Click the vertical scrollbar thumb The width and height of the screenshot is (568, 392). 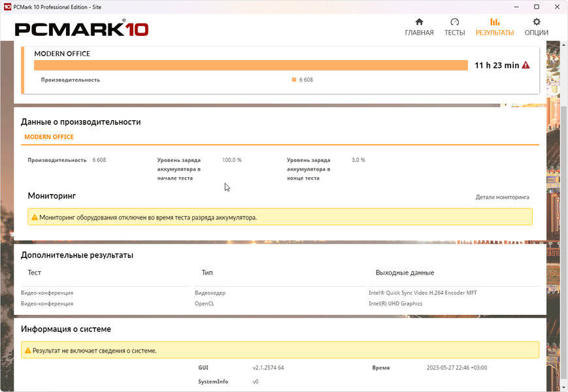click(564, 242)
